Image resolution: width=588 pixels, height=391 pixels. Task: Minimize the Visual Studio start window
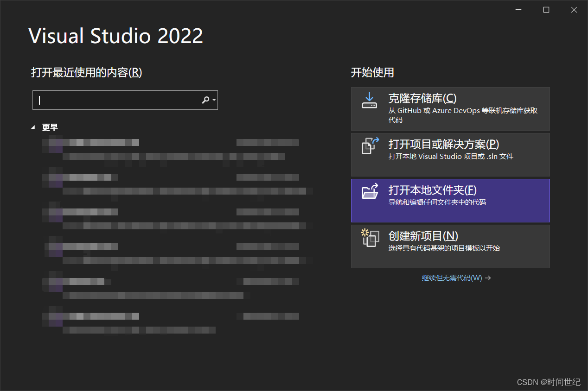(x=518, y=9)
